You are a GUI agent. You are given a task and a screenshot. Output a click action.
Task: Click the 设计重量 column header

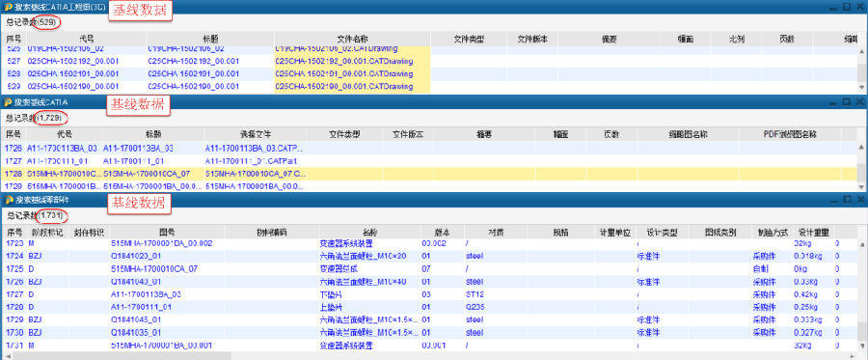[x=813, y=232]
